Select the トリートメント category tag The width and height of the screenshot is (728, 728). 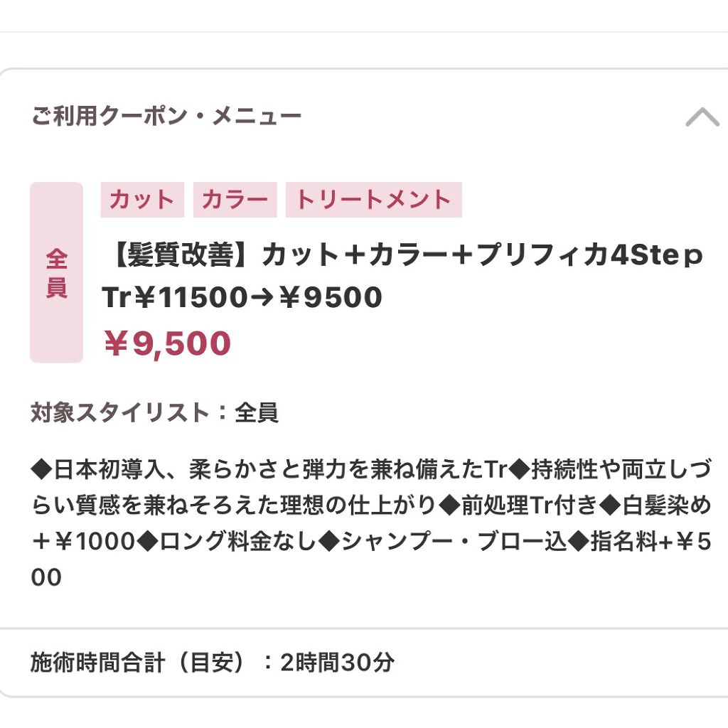pyautogui.click(x=373, y=200)
